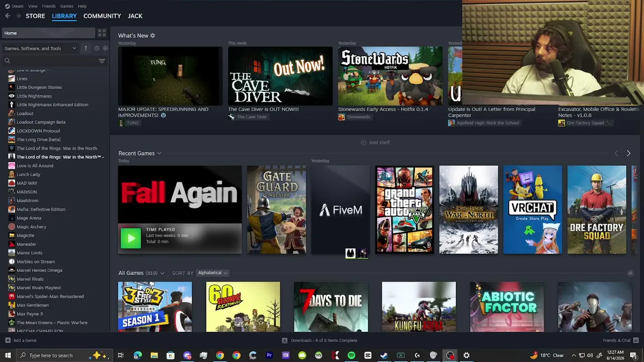Image resolution: width=644 pixels, height=362 pixels.
Task: Open The Cave Diver Out Now news
Action: tap(280, 76)
